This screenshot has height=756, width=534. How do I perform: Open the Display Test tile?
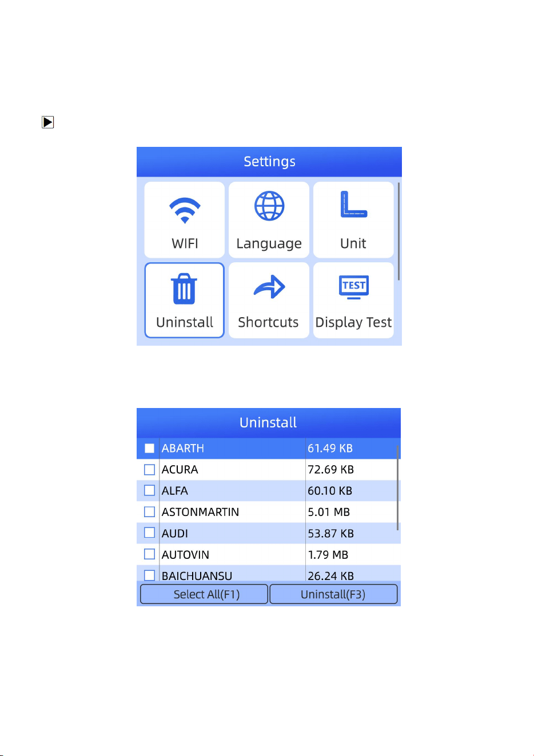point(353,300)
